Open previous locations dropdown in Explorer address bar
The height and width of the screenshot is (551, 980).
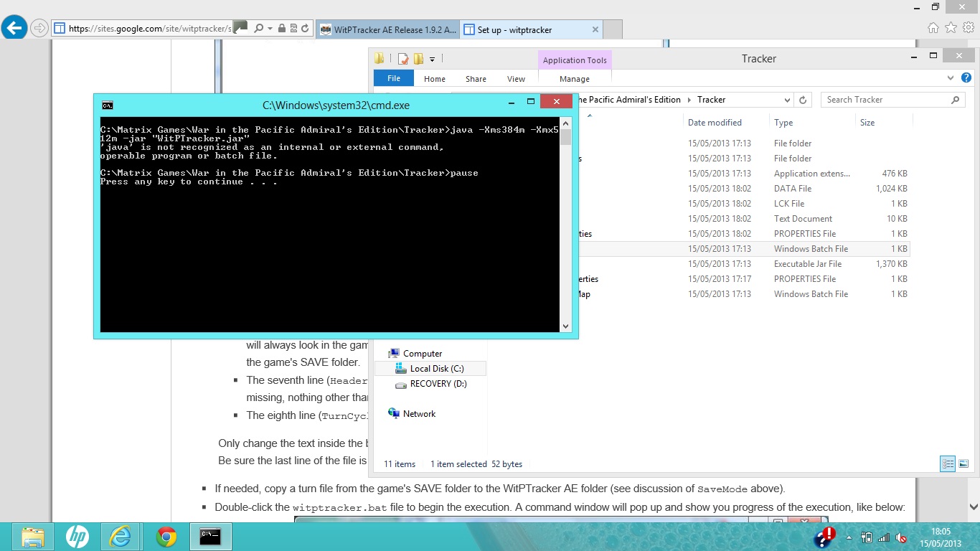[787, 100]
